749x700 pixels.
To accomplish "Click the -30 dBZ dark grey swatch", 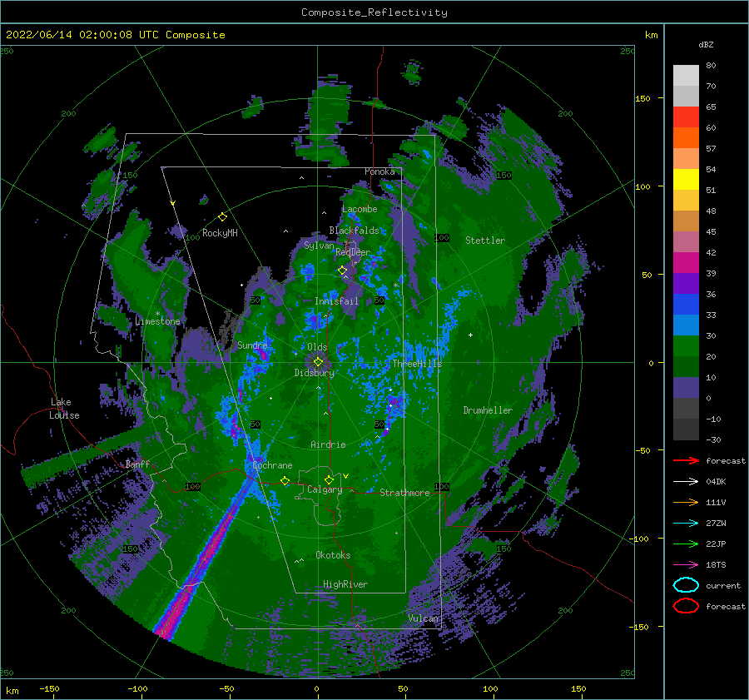I will (x=686, y=429).
